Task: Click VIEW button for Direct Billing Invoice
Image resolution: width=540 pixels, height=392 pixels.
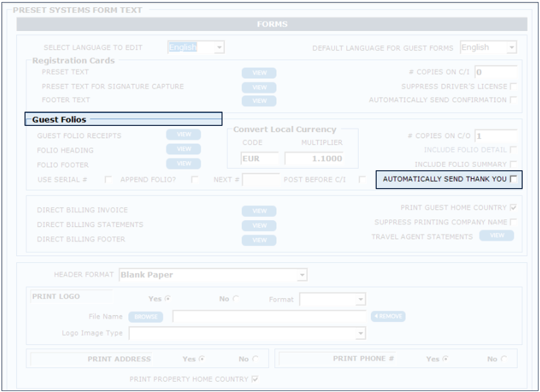Action: click(x=259, y=211)
